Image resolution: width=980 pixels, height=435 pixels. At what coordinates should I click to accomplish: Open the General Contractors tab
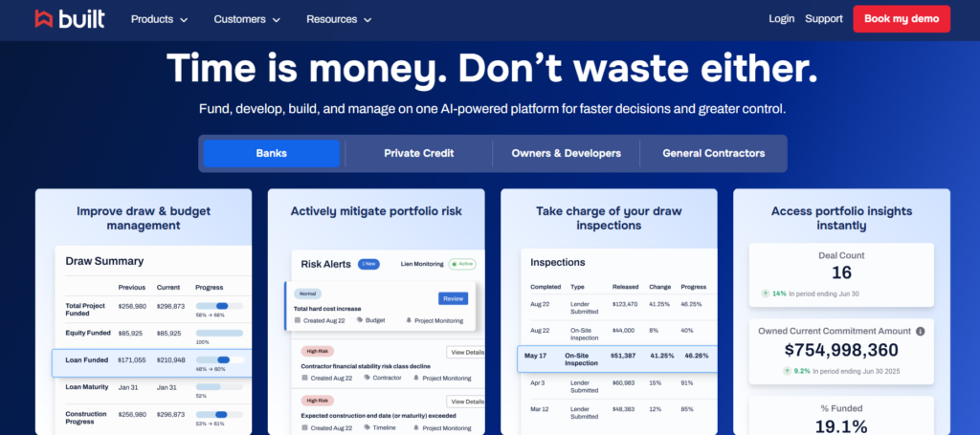[713, 154]
